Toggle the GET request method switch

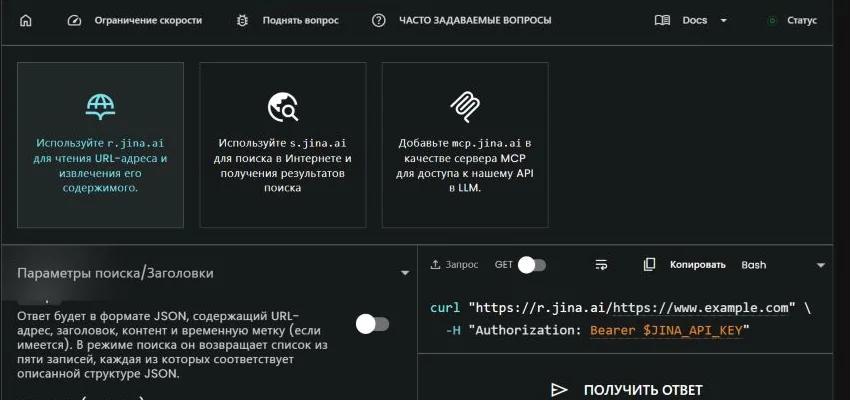[x=532, y=265]
